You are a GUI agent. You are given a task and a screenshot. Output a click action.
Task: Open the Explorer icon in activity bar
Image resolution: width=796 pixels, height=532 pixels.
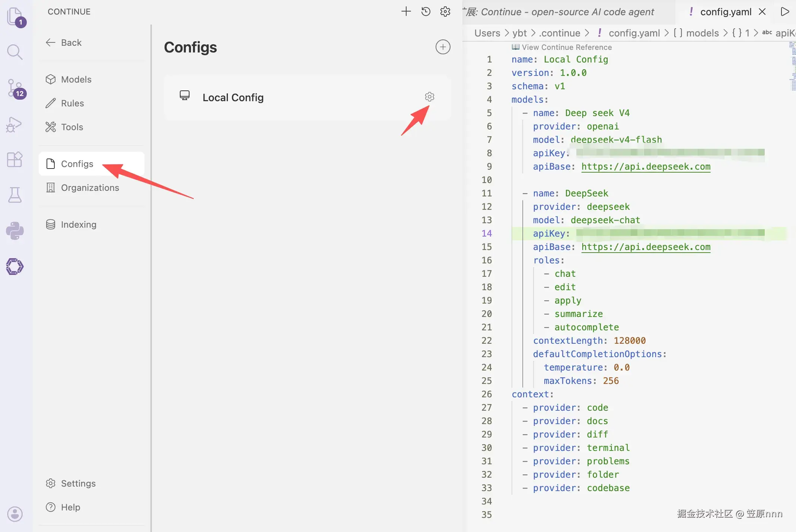coord(15,16)
